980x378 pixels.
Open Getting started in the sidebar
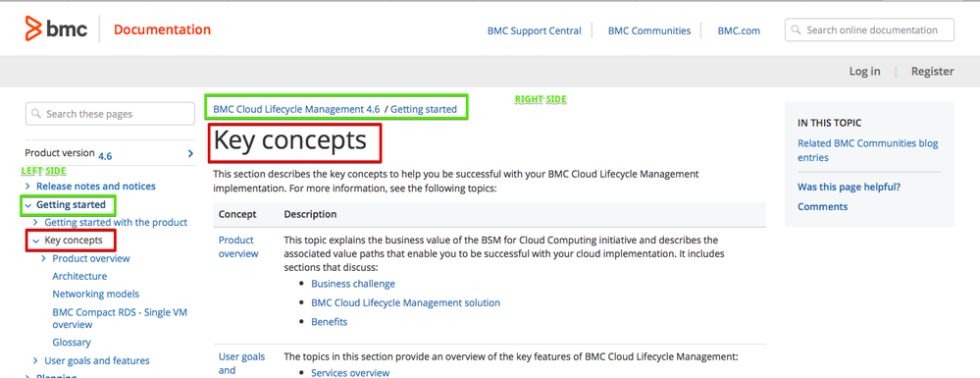[x=71, y=204]
